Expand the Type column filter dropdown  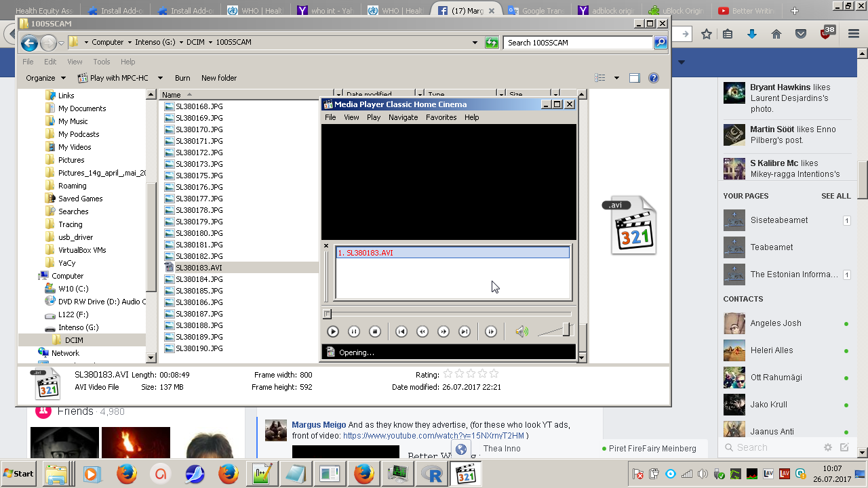click(501, 95)
